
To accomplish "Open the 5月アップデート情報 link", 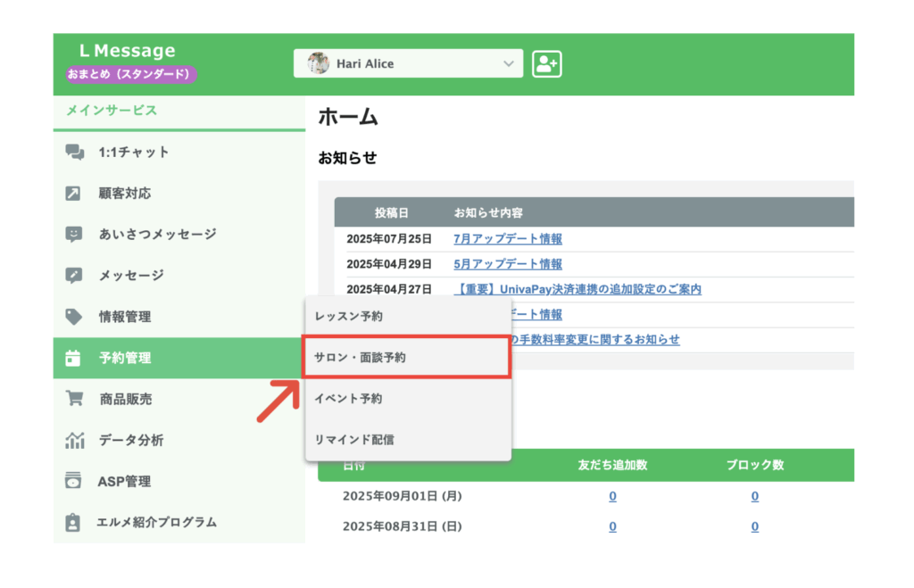I will click(508, 264).
